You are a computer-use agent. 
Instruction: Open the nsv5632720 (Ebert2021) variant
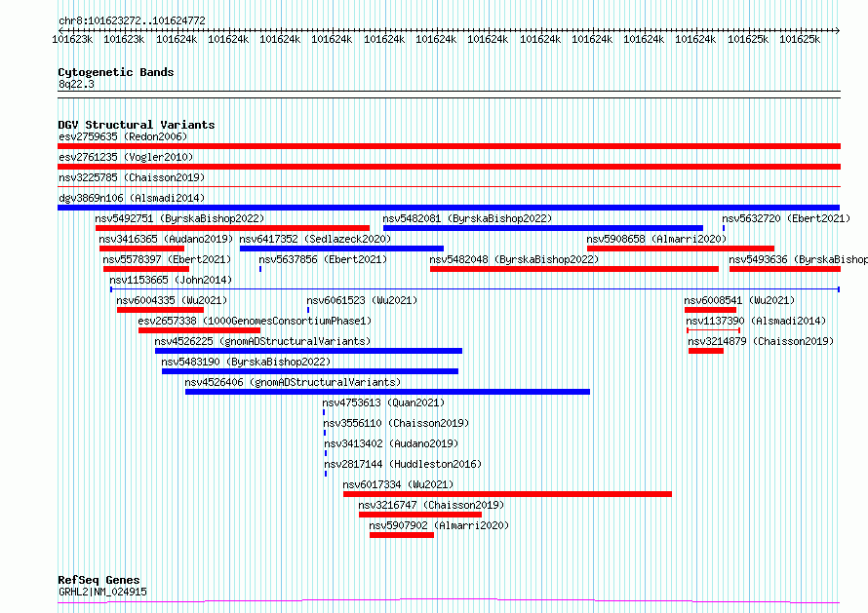point(786,218)
